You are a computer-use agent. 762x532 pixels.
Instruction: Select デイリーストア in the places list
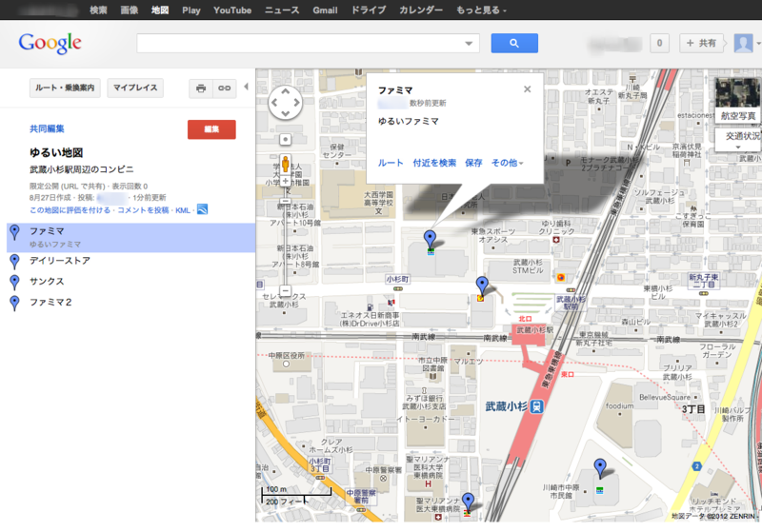click(60, 261)
